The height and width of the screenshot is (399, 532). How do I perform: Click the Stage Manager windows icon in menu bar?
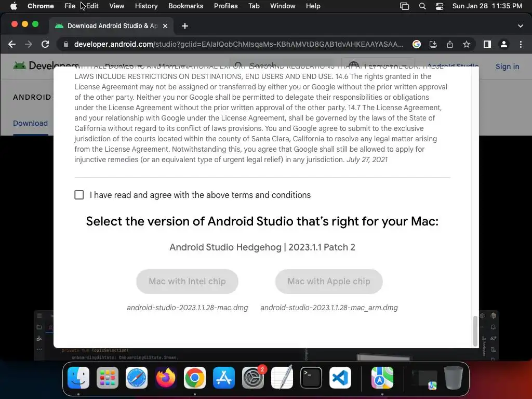(404, 6)
